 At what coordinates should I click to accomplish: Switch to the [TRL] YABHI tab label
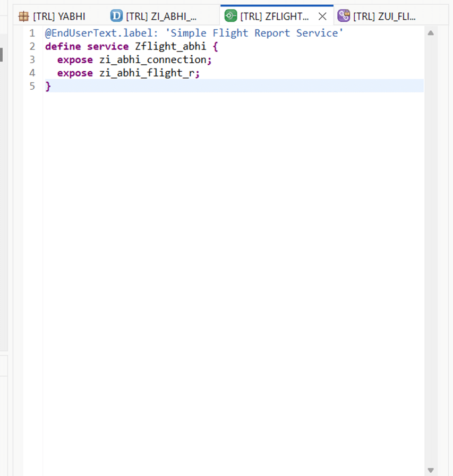(x=59, y=16)
